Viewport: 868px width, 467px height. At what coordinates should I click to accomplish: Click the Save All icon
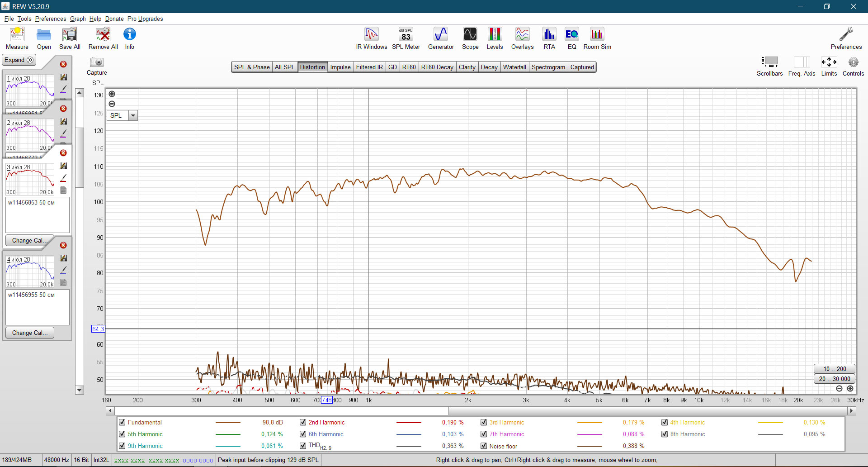coord(70,34)
